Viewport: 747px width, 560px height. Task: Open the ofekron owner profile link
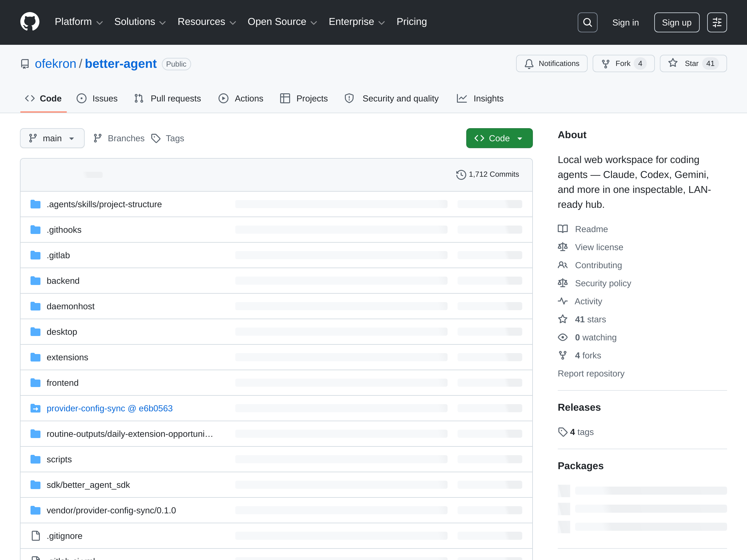55,64
